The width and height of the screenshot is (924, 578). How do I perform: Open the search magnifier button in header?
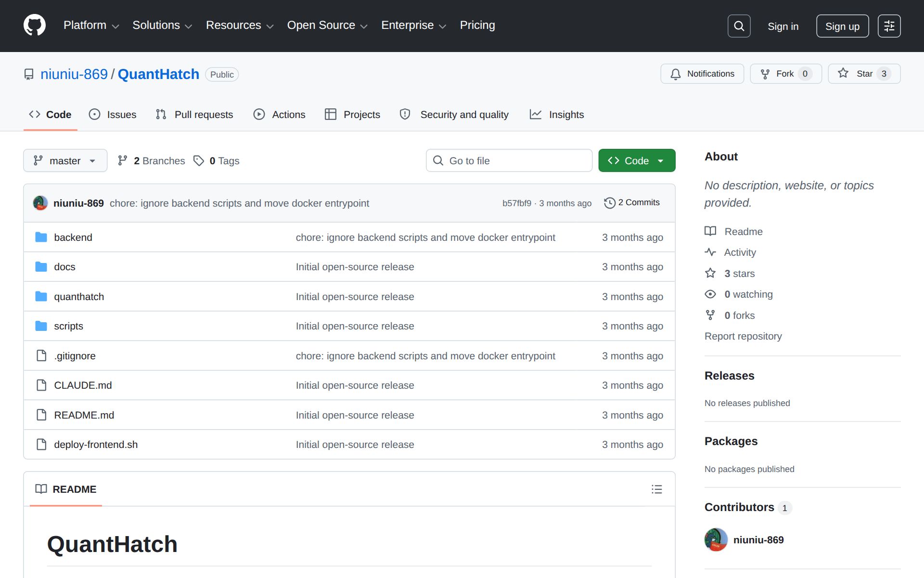(739, 26)
